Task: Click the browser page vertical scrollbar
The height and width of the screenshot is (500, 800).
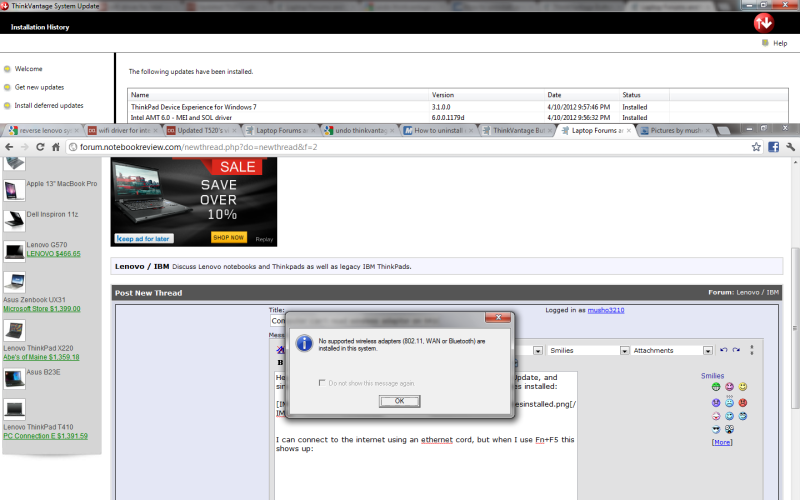Action: [x=794, y=327]
